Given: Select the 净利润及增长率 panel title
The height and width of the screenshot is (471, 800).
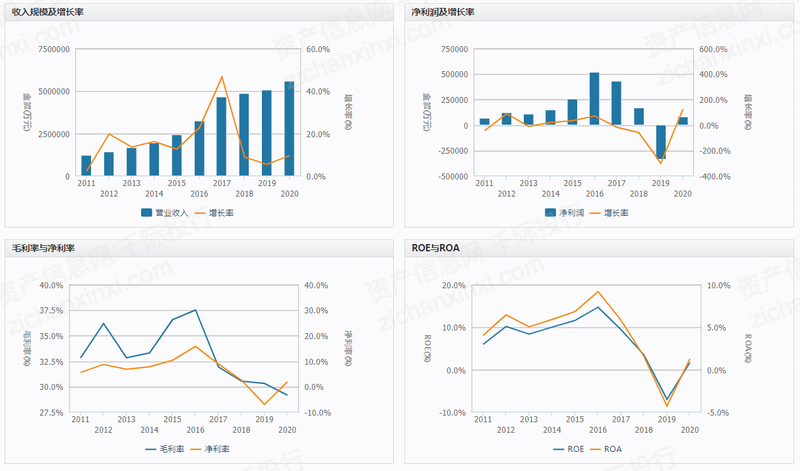Looking at the screenshot, I should click(x=443, y=12).
